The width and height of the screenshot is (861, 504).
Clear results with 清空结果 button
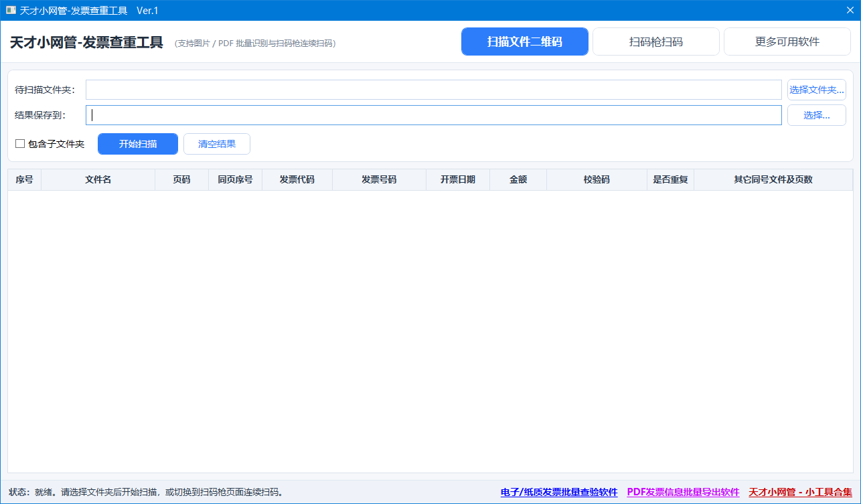click(x=217, y=144)
